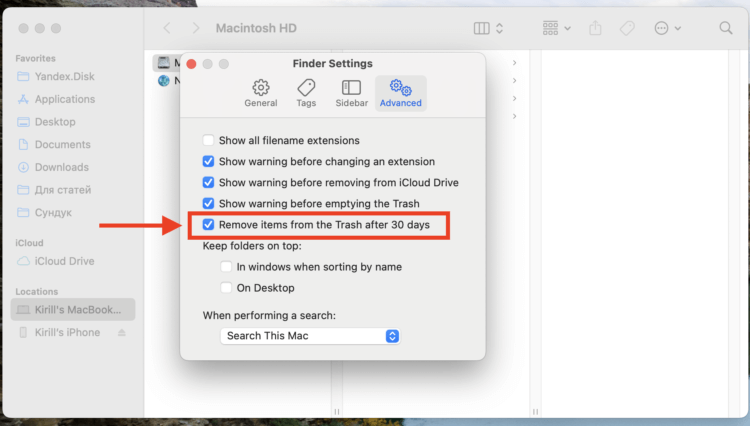Go forward in Finder window
This screenshot has height=426, width=750.
click(x=196, y=28)
